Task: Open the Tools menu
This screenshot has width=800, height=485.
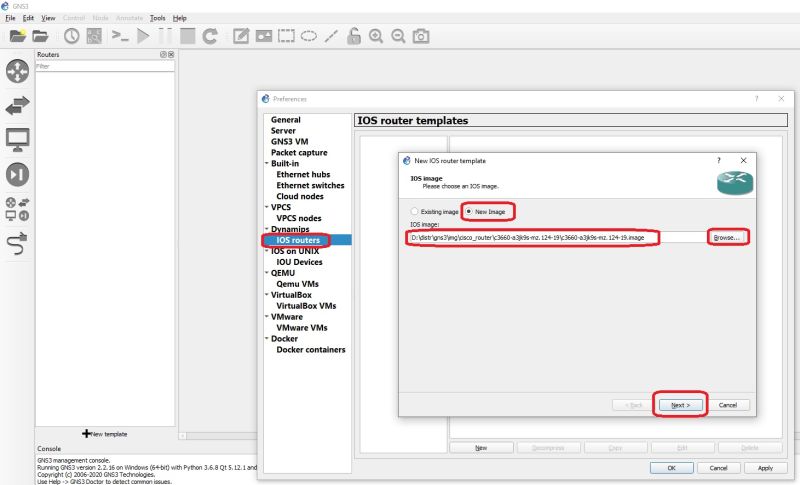Action: [158, 18]
